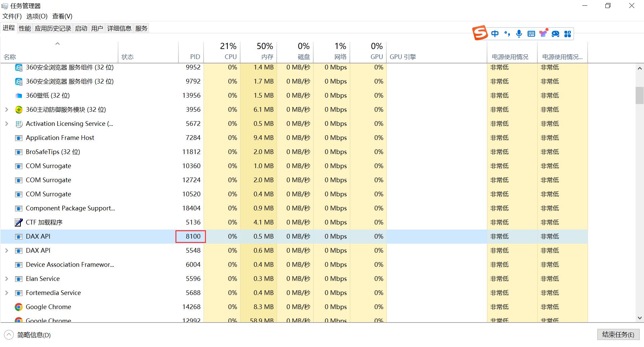Image resolution: width=644 pixels, height=347 pixels.
Task: Click the CTF 加载程序 process icon
Action: pos(19,222)
